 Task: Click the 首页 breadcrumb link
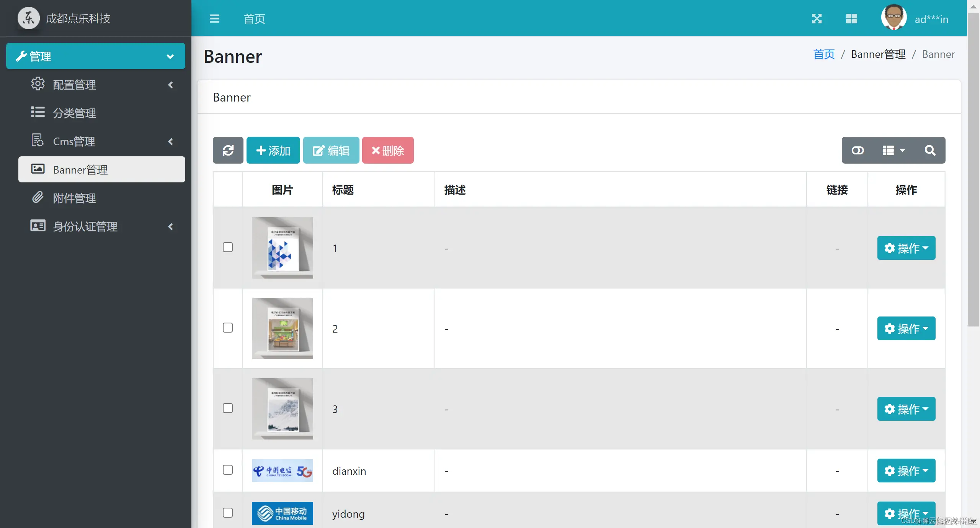coord(823,54)
